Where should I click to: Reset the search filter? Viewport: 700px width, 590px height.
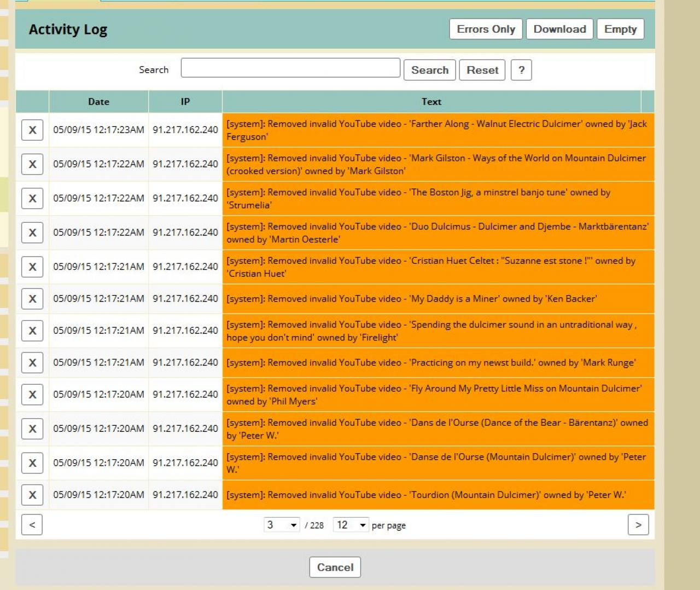point(482,70)
